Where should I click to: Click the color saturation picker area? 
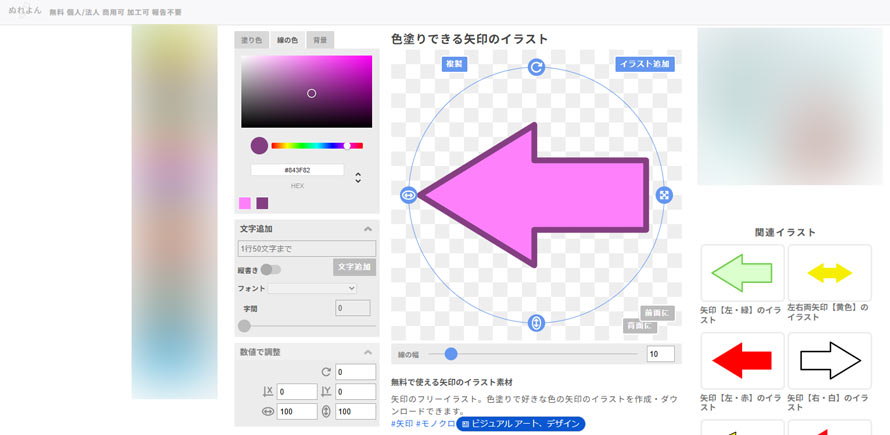(x=307, y=91)
